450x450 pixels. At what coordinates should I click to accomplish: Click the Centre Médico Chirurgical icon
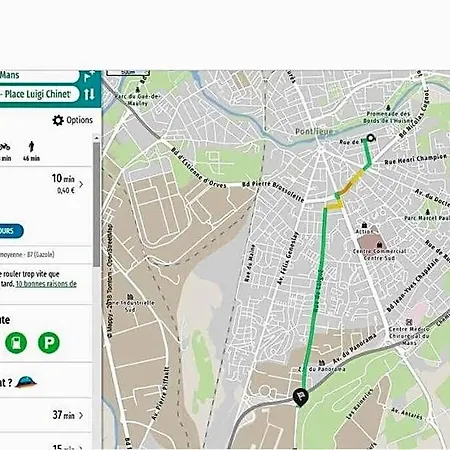click(409, 322)
